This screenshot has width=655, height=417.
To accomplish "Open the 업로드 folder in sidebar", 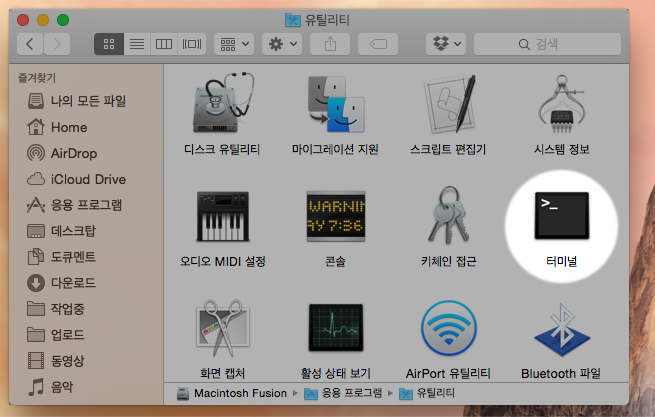I will [x=56, y=335].
